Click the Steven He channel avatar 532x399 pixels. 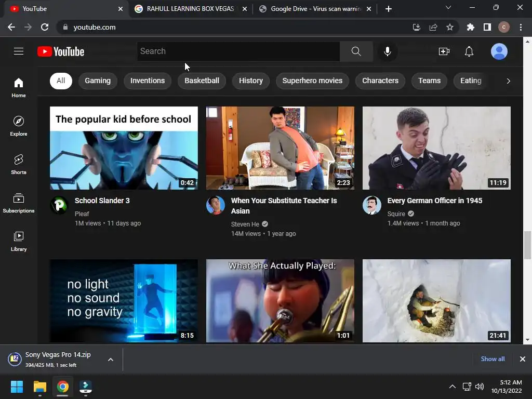[216, 205]
